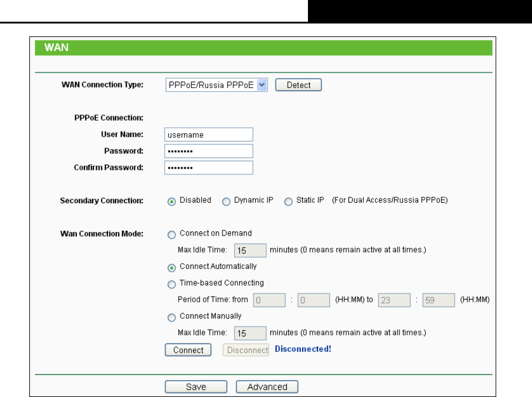Click Max Idle Time field under Connect Manually
The width and height of the screenshot is (532, 397).
tap(250, 334)
